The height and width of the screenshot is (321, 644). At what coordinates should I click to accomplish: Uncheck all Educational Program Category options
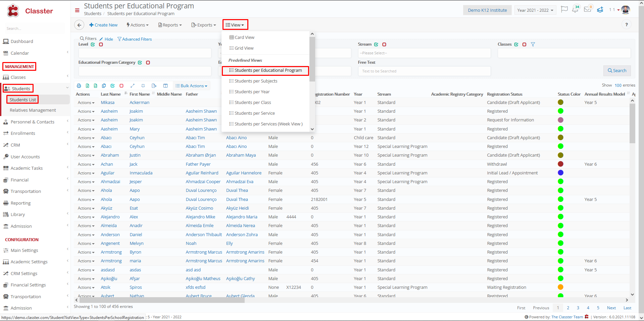(148, 62)
